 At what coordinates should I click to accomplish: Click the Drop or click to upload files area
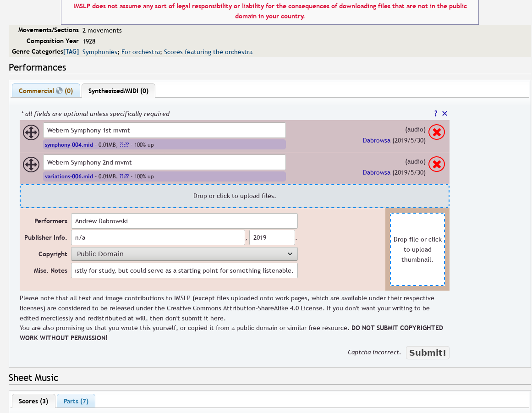click(235, 196)
